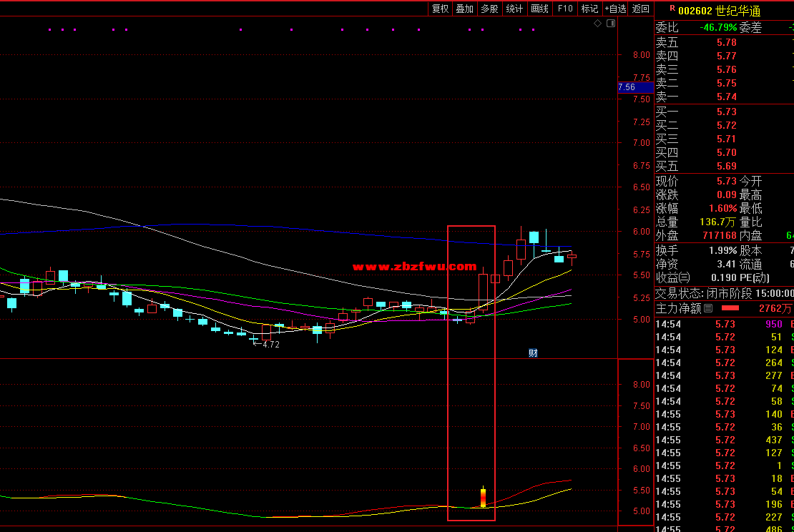Click stock title 002602 世纪华通
Viewport: 794px width, 532px height.
click(x=719, y=11)
